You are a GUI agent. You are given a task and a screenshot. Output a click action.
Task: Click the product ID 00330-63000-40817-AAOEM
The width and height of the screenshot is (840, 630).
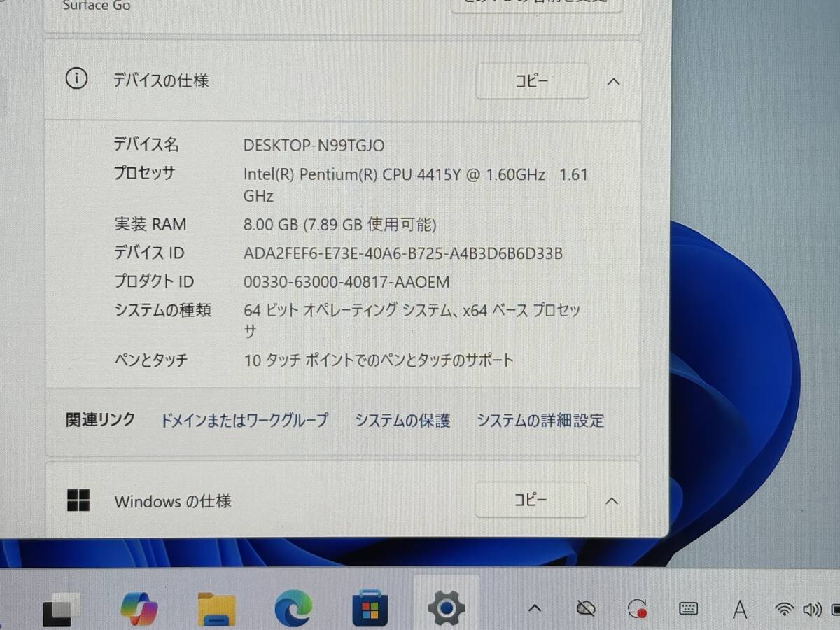[346, 282]
